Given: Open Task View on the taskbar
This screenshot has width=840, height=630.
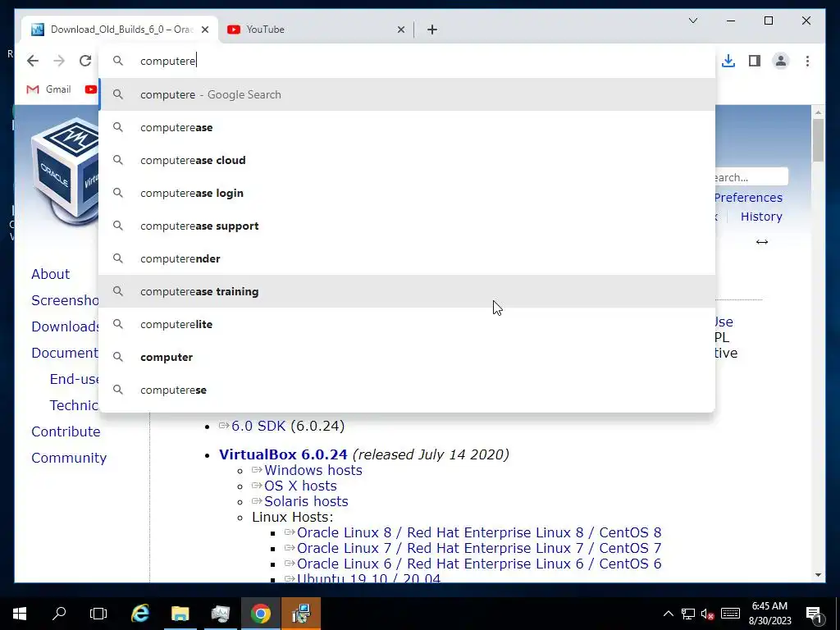Looking at the screenshot, I should click(x=98, y=614).
